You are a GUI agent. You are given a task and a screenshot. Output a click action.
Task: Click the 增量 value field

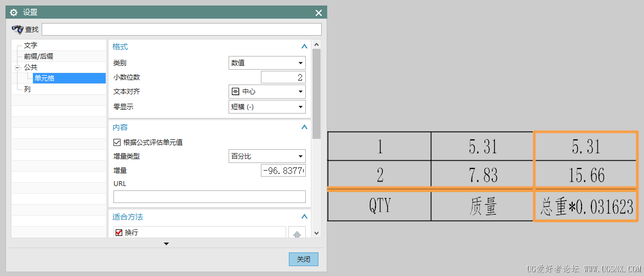(x=283, y=170)
